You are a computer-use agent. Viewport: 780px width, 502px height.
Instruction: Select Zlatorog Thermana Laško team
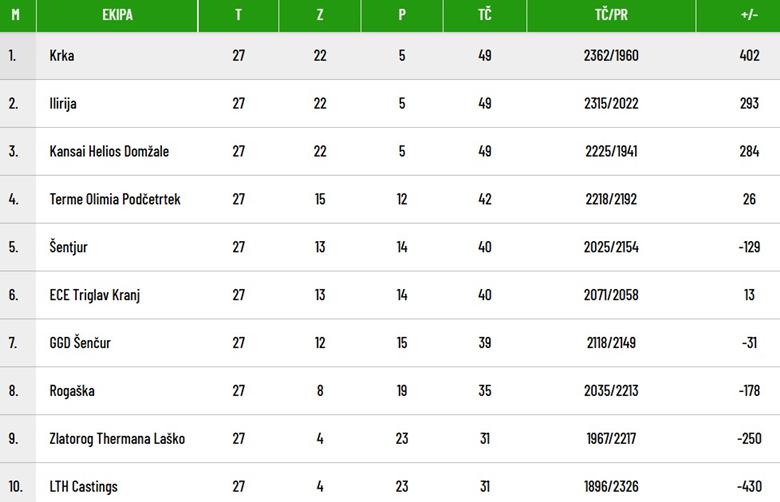pos(117,439)
